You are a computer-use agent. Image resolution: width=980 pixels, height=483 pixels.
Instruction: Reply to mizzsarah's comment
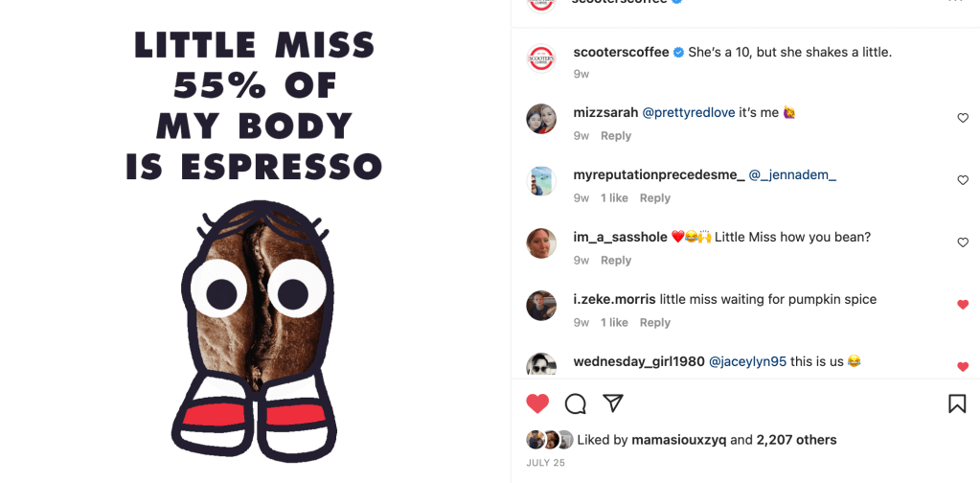616,135
